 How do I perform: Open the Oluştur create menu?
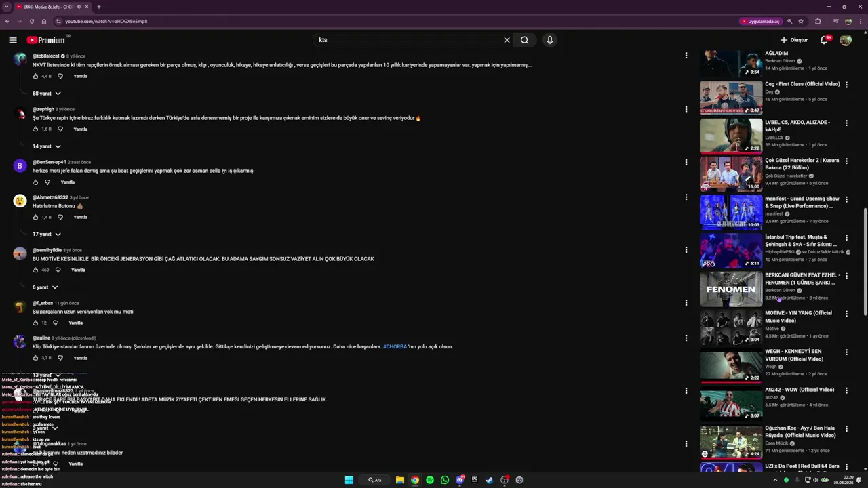coord(794,40)
